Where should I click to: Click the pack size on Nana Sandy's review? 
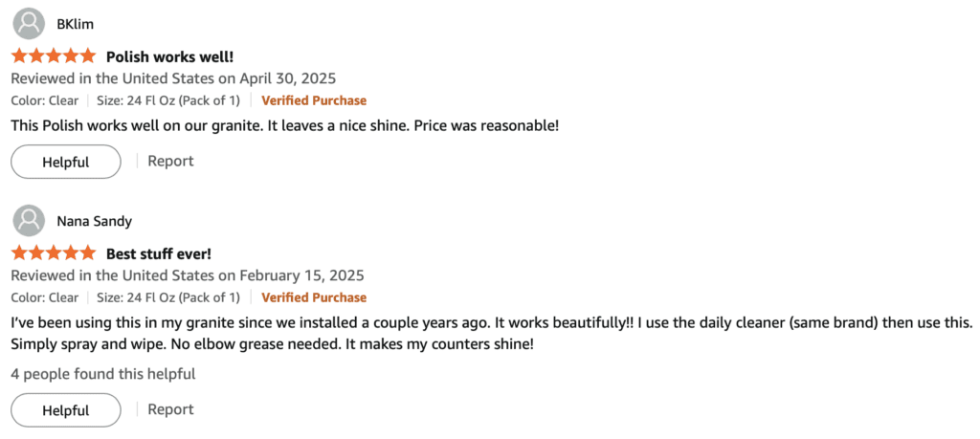tap(168, 297)
